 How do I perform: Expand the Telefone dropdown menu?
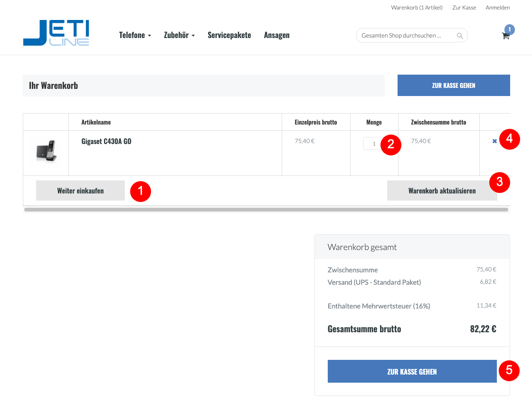click(135, 35)
